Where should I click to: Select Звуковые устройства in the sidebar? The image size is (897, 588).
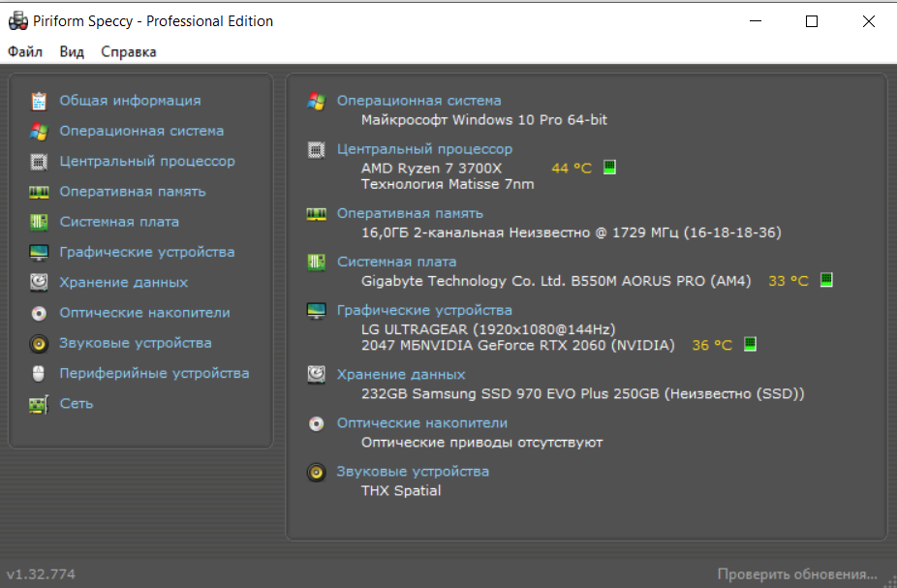136,343
